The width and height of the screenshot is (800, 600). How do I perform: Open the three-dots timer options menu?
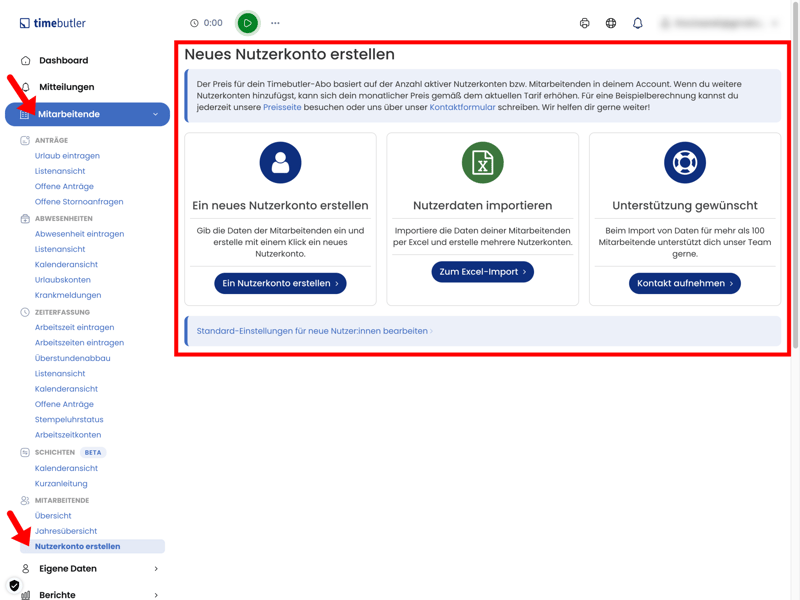[275, 23]
